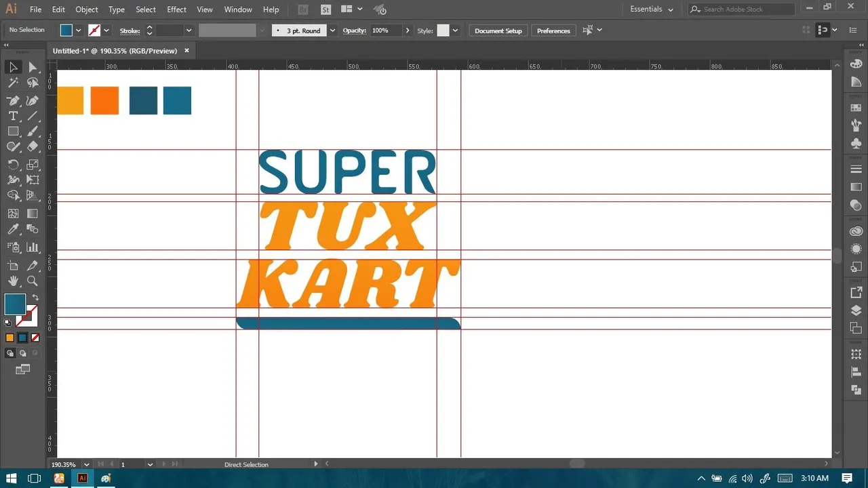Select the Rectangle tool

13,131
